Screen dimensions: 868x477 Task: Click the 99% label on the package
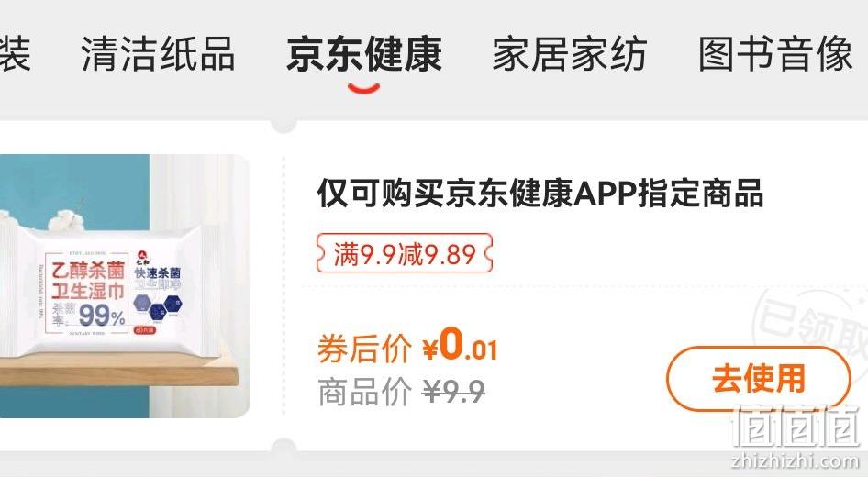pyautogui.click(x=103, y=316)
